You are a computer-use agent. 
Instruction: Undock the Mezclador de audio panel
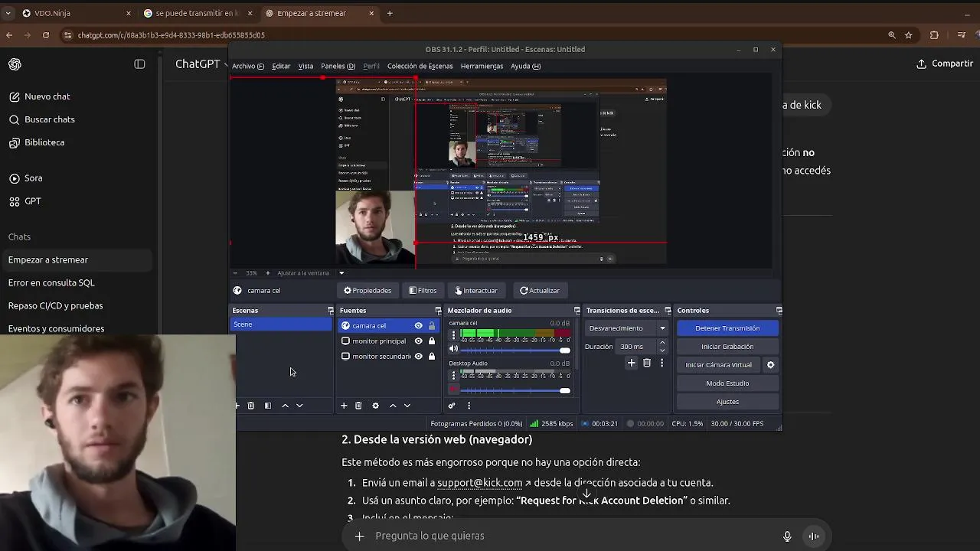point(577,311)
